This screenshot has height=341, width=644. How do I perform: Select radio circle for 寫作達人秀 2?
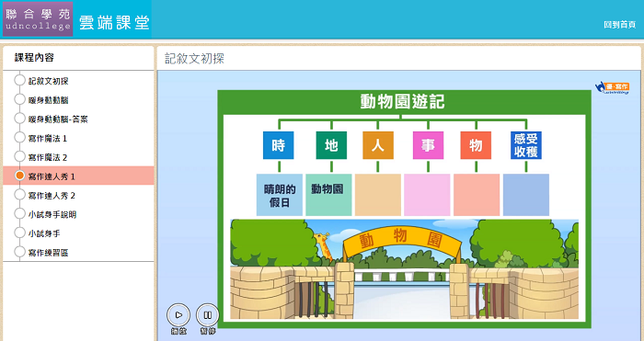(x=19, y=195)
